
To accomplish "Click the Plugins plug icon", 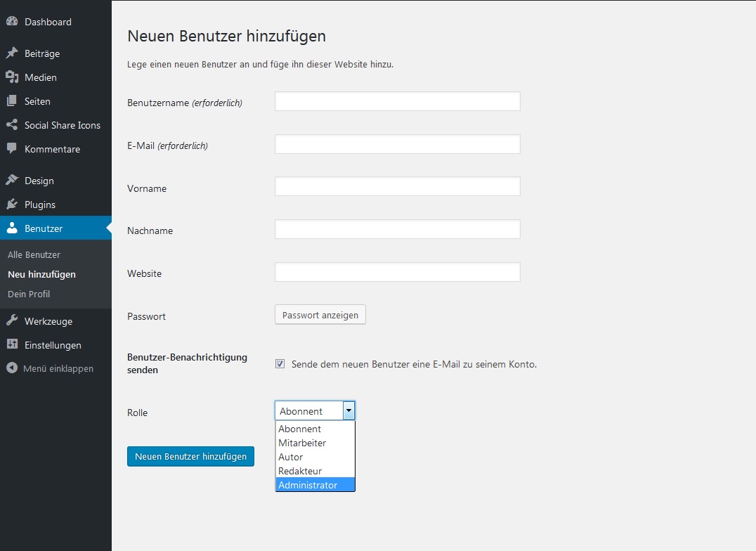I will tap(12, 204).
